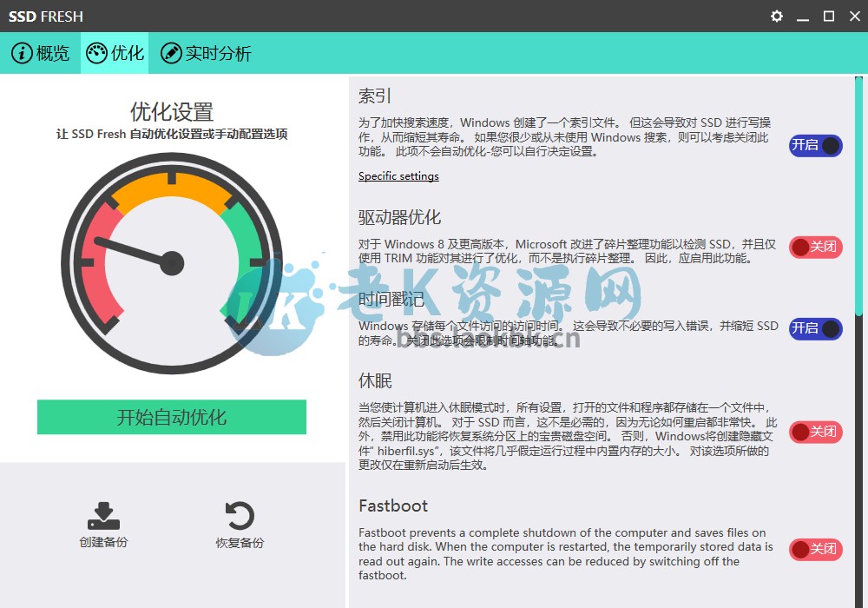Turn off the 时间戳记 toggle
The width and height of the screenshot is (868, 608).
tap(815, 328)
